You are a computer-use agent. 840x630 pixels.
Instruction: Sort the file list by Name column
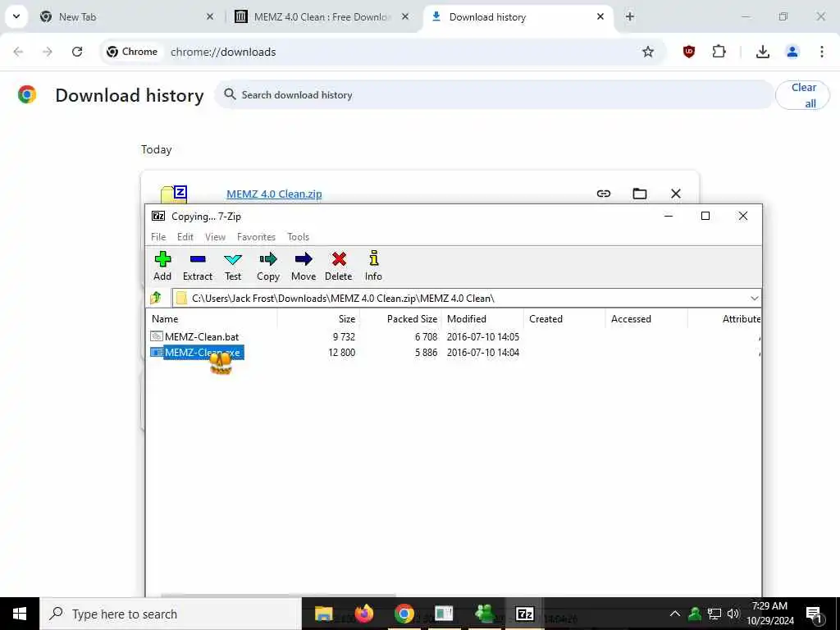[212, 319]
